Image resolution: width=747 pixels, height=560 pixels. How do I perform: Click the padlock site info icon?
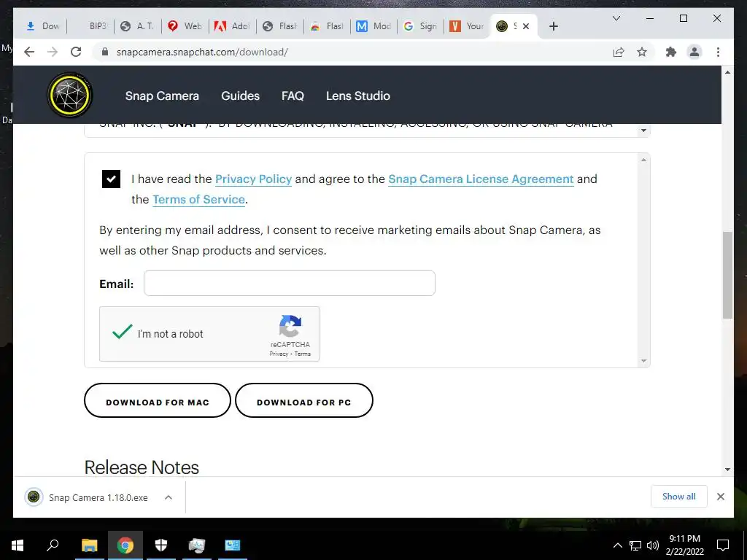[x=105, y=52]
